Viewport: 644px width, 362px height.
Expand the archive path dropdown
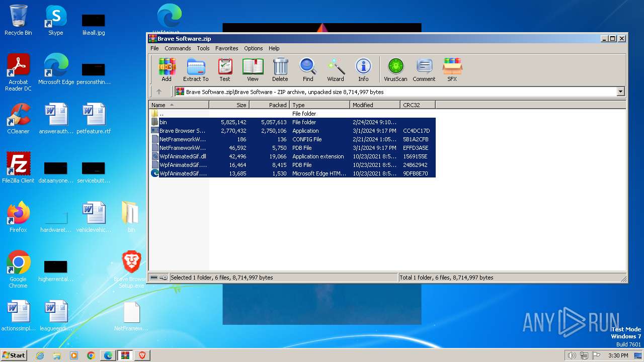tap(620, 92)
